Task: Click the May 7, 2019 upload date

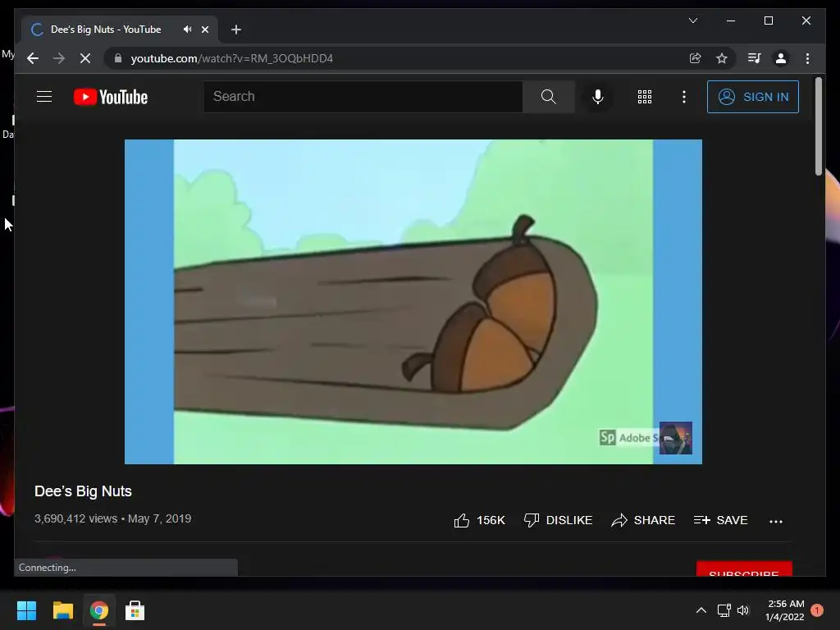Action: 159,518
